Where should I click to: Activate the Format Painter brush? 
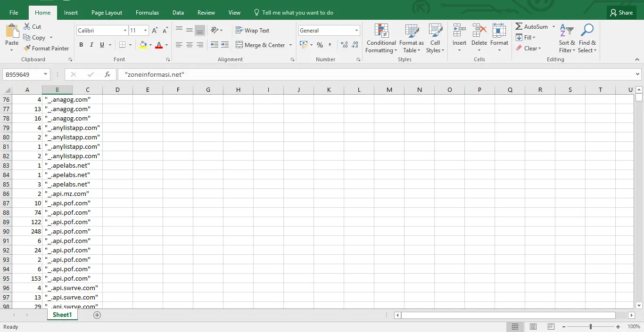coord(46,49)
